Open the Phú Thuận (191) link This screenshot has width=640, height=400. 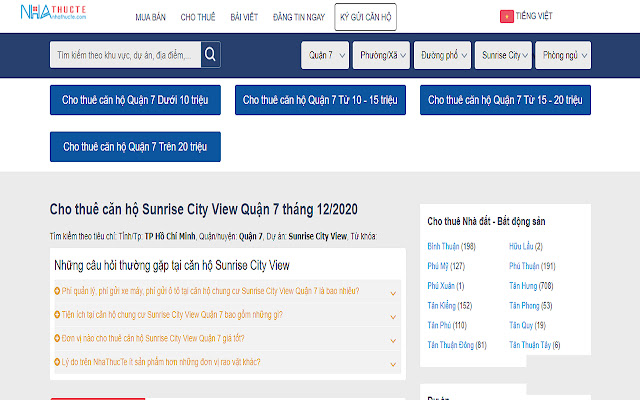coord(532,266)
